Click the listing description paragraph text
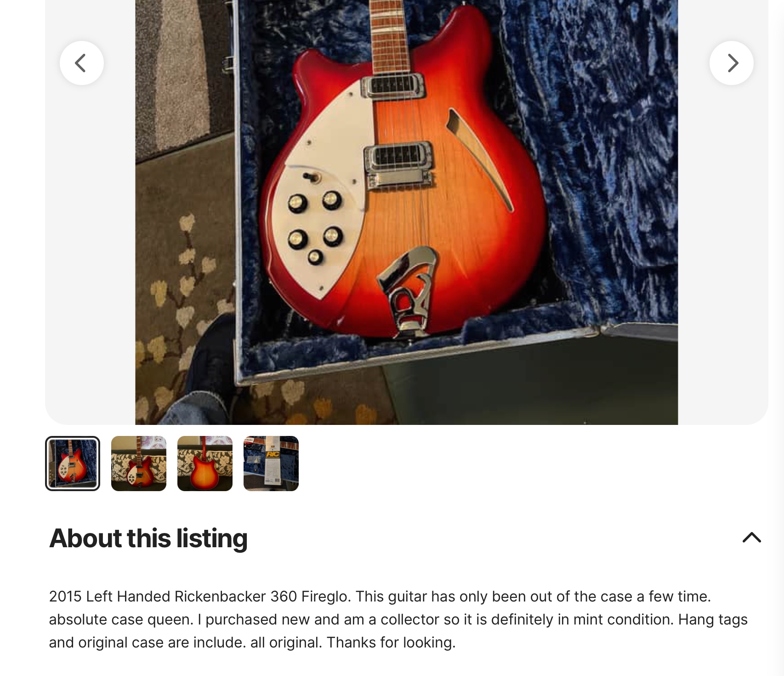Screen dimensions: 784x676 (398, 619)
